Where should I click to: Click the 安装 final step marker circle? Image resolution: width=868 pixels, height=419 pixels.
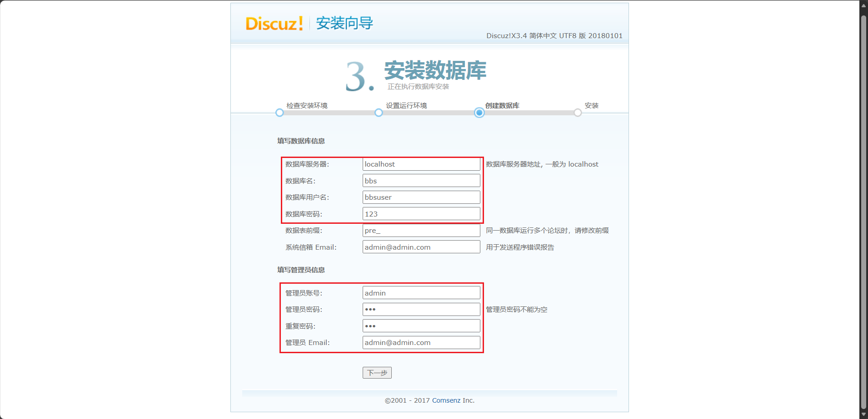click(578, 113)
